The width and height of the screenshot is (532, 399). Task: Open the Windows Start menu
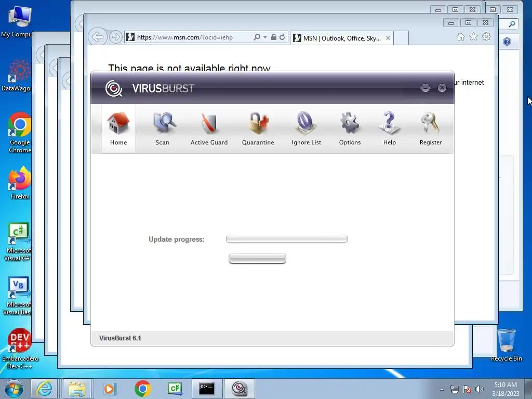click(x=14, y=389)
